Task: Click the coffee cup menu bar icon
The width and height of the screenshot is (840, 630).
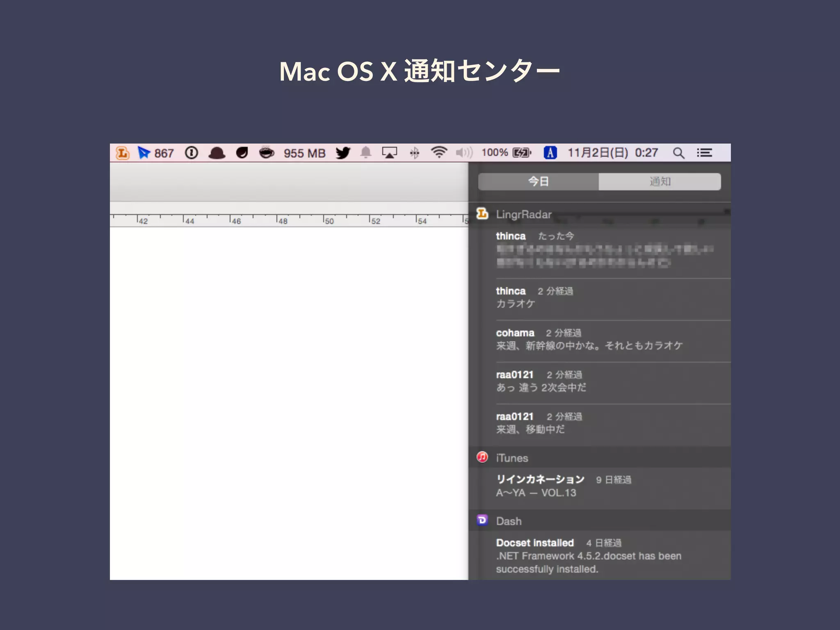Action: (x=267, y=152)
